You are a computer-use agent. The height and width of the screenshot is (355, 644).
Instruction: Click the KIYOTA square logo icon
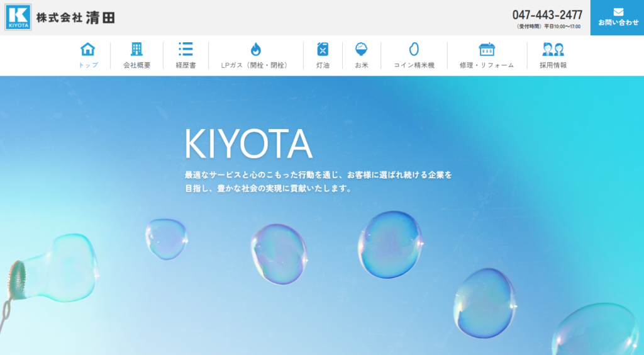coord(18,17)
